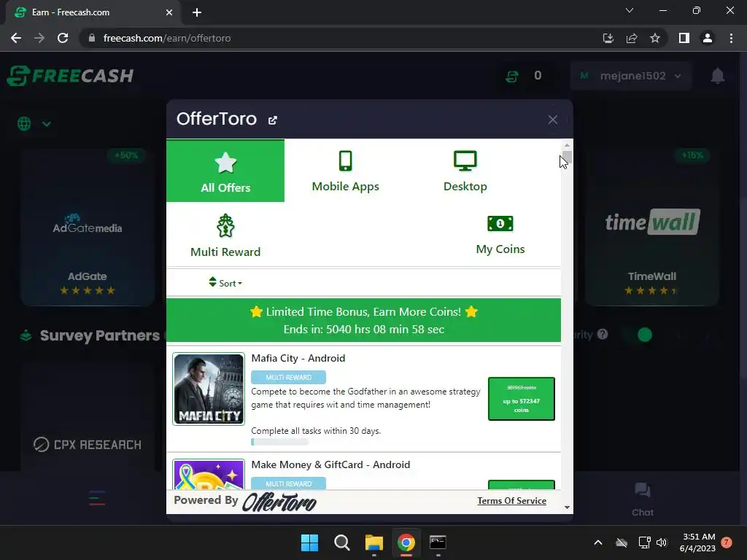
Task: Click the scrollbar down arrow
Action: 567,507
